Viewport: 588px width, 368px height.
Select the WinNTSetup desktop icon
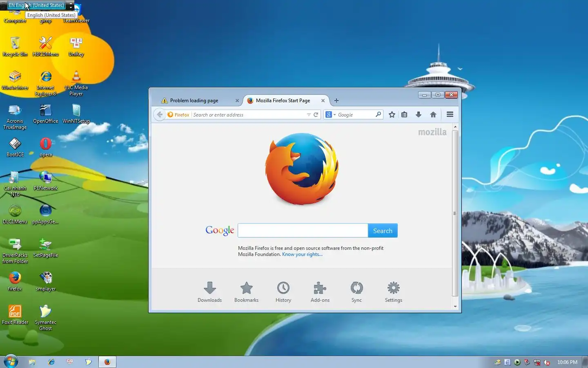76,114
